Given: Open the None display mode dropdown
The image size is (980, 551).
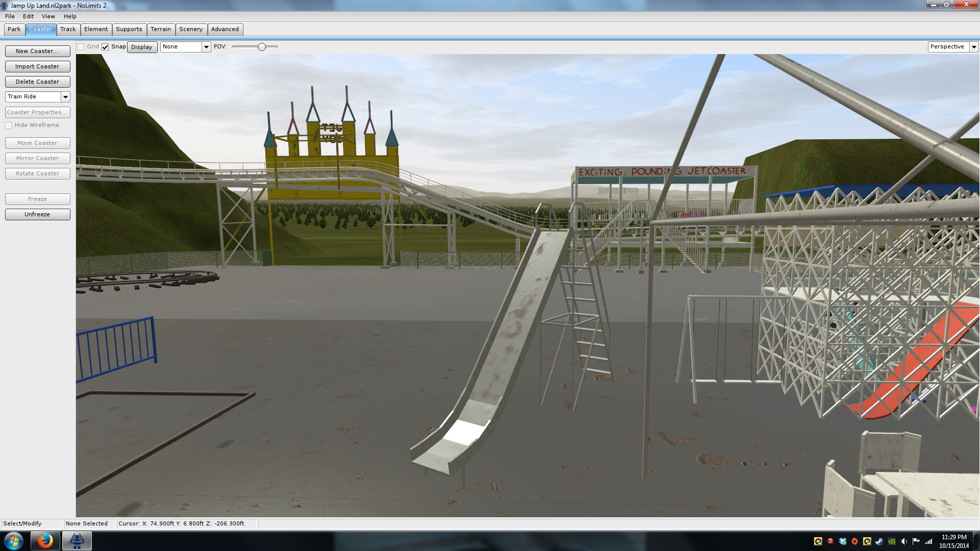Looking at the screenshot, I should tap(206, 47).
